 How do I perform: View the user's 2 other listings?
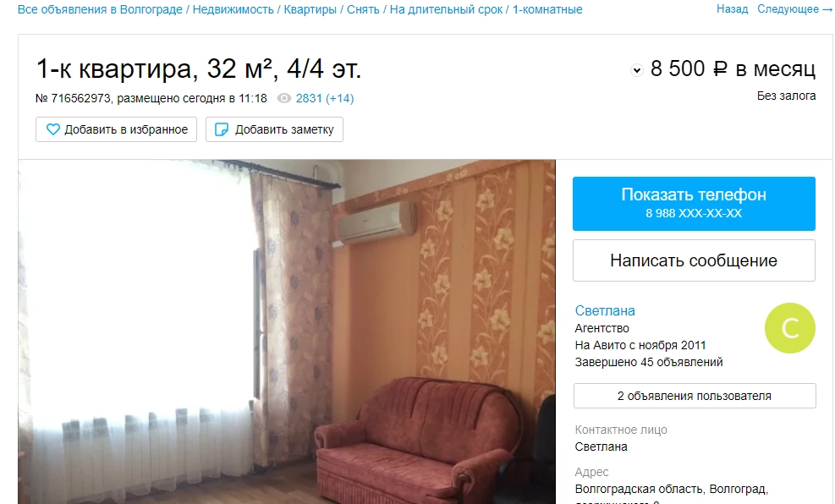695,396
